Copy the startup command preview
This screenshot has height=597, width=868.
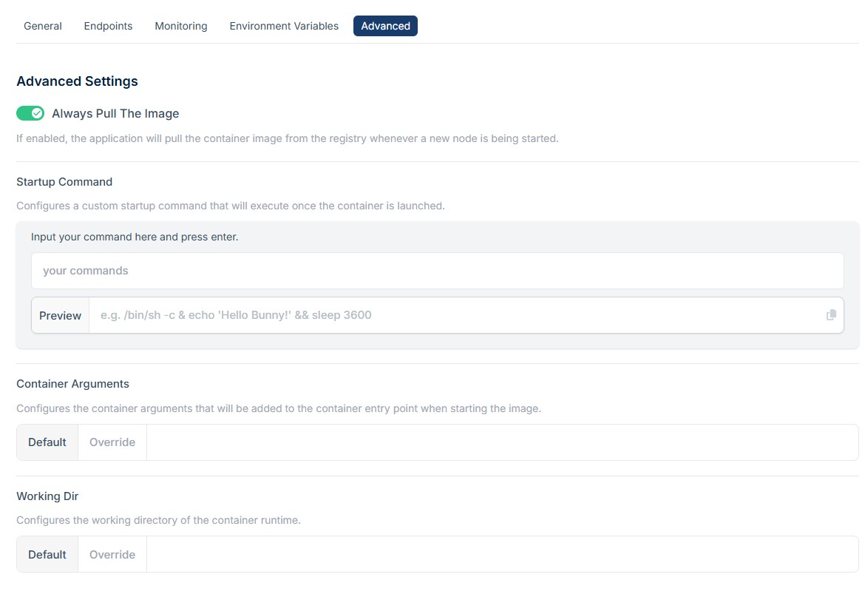tap(831, 315)
